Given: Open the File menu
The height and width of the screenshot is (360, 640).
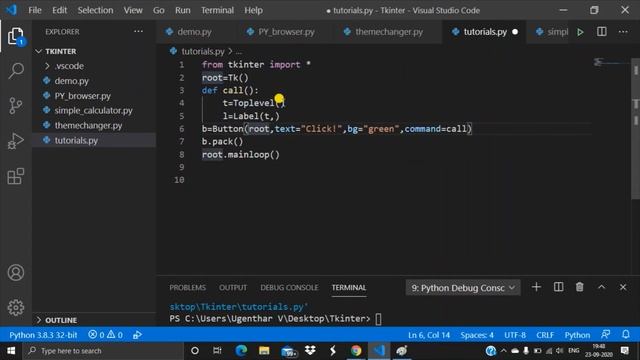Looking at the screenshot, I should [x=35, y=10].
